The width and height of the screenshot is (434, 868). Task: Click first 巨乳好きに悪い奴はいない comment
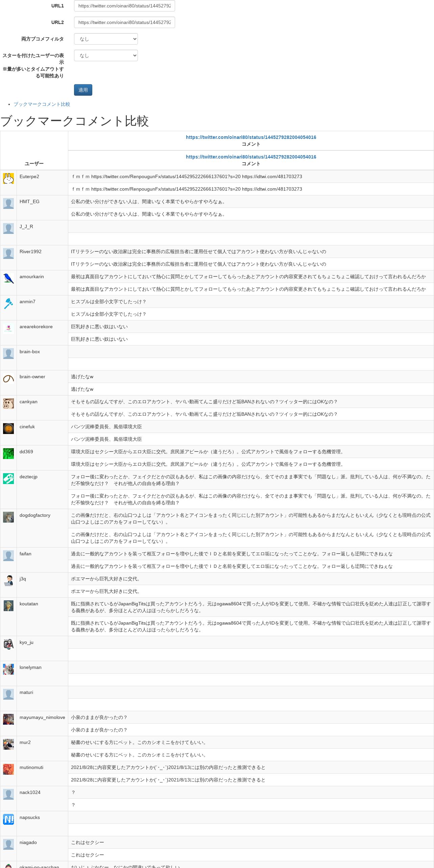tap(99, 327)
